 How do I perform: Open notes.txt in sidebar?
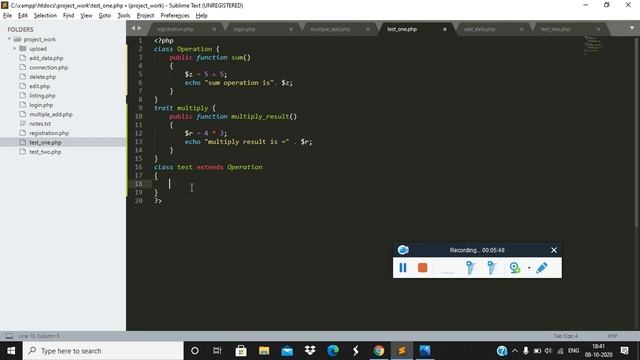coord(40,124)
